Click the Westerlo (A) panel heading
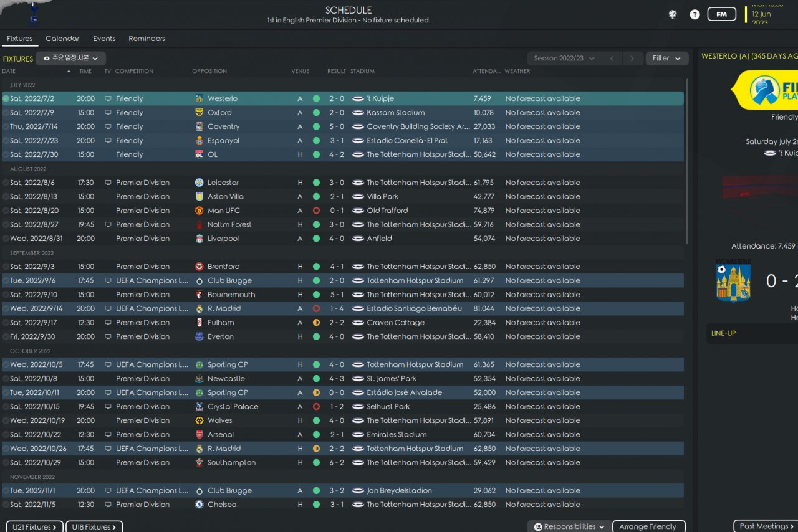 click(x=749, y=56)
